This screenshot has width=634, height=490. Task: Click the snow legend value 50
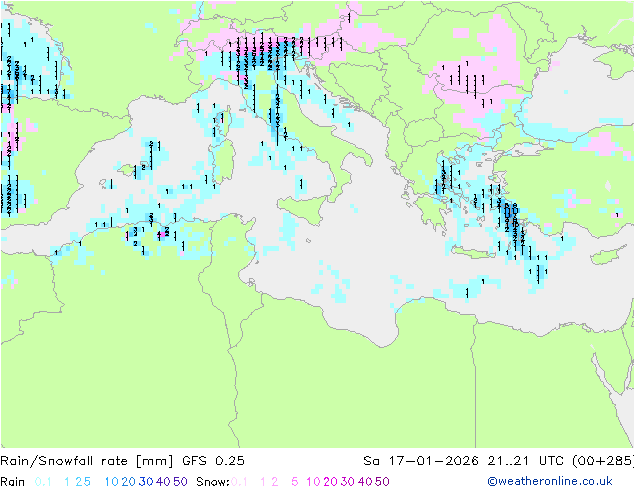click(382, 482)
